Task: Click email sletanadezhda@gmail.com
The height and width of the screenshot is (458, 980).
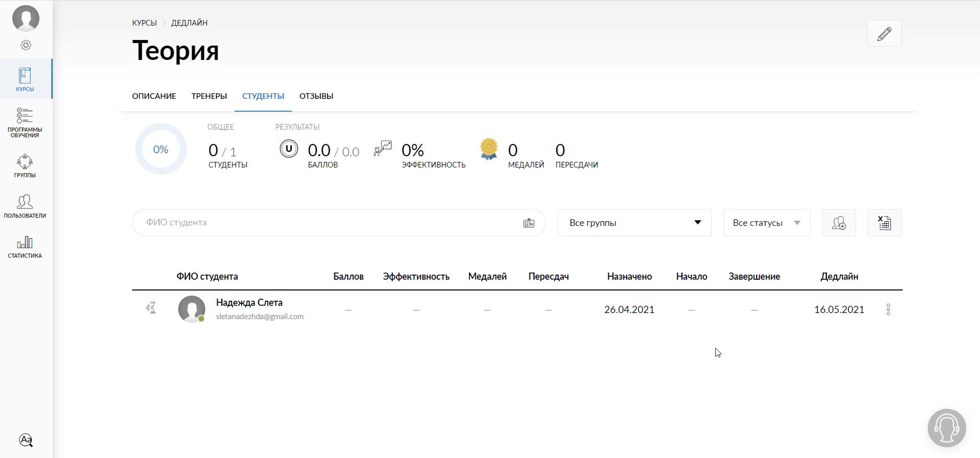Action: click(260, 317)
